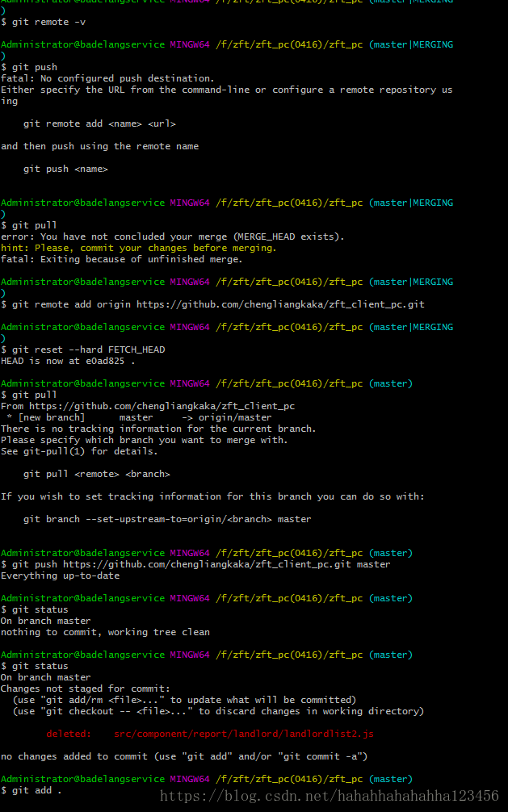The height and width of the screenshot is (812, 508).
Task: Select the 'git remote add <name> <url>' hint
Action: click(x=99, y=123)
